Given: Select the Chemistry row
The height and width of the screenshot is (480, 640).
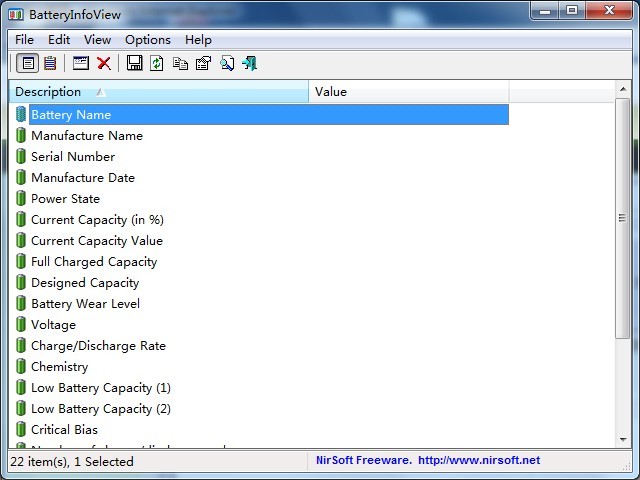Looking at the screenshot, I should (x=59, y=367).
